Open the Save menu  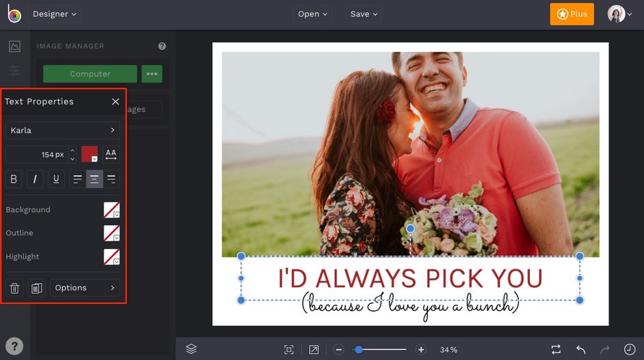click(364, 14)
